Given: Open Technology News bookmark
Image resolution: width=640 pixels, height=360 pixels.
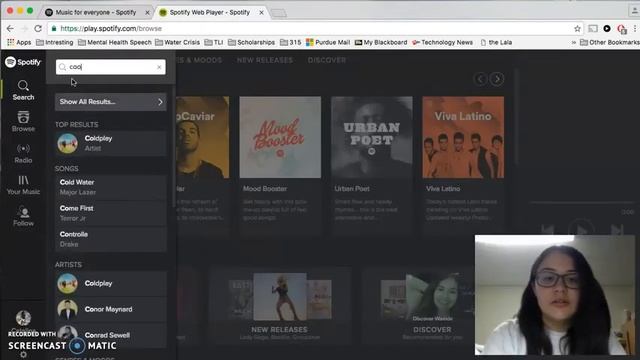Looking at the screenshot, I should tap(442, 42).
